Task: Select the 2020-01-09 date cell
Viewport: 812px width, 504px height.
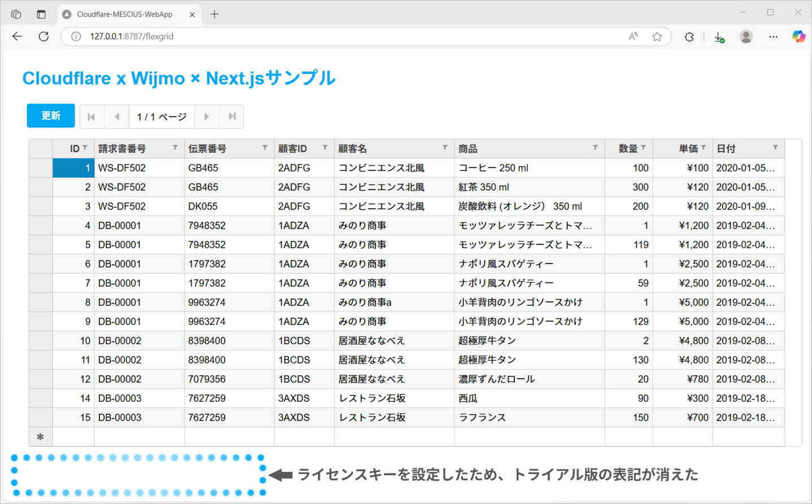Action: (x=748, y=207)
